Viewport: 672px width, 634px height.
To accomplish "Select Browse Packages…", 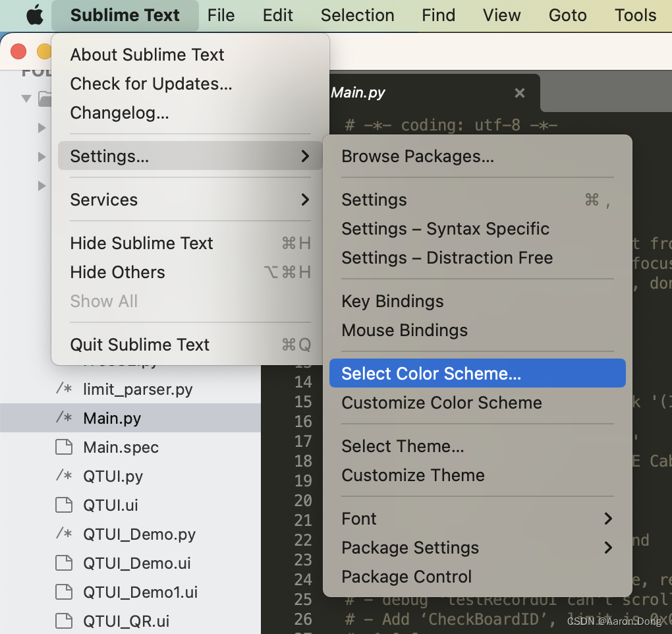I will click(x=478, y=156).
